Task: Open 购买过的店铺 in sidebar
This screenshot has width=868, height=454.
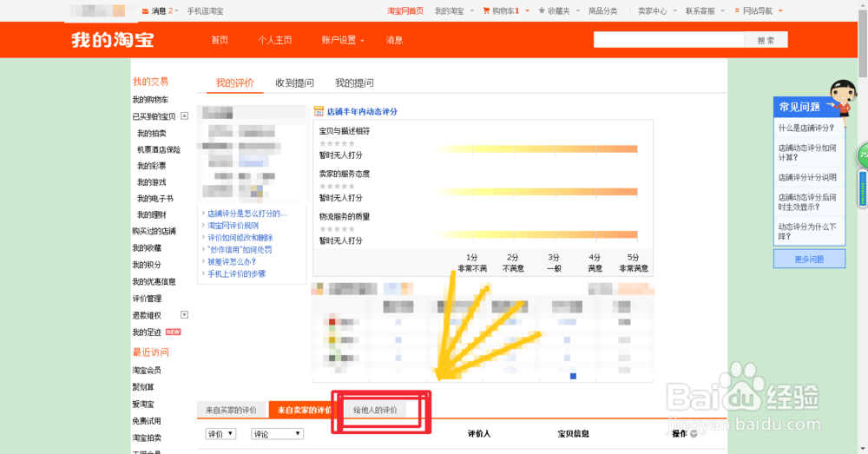Action: tap(154, 232)
